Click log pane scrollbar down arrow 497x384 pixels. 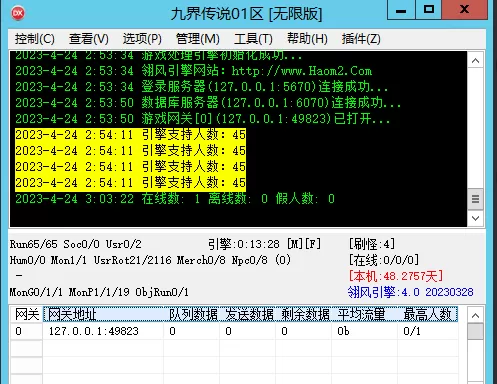[x=476, y=218]
